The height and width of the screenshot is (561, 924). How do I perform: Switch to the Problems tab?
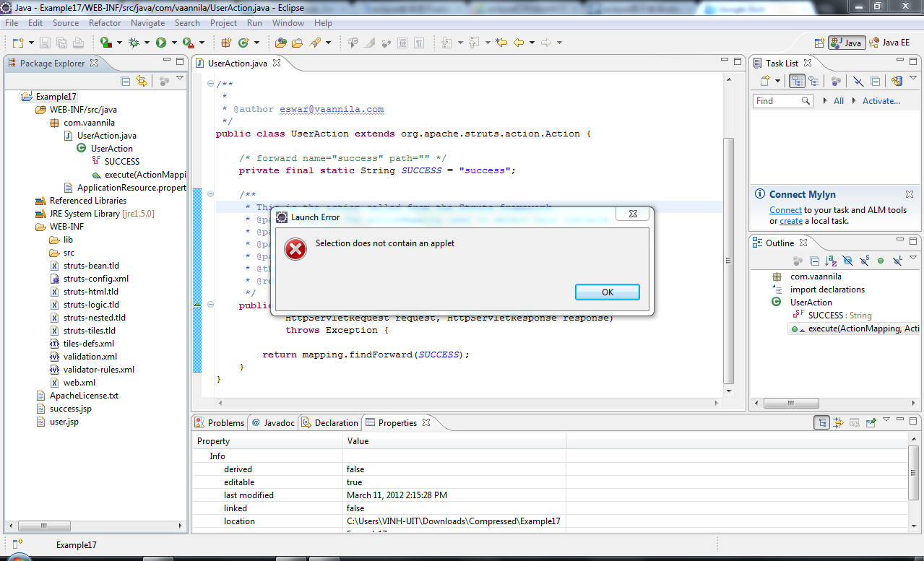[x=220, y=422]
